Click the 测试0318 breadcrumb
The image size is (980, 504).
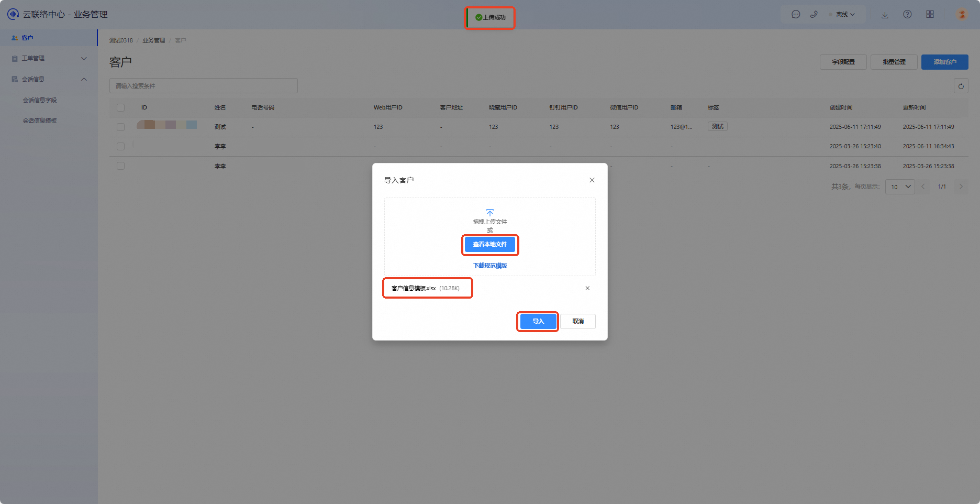click(x=121, y=40)
